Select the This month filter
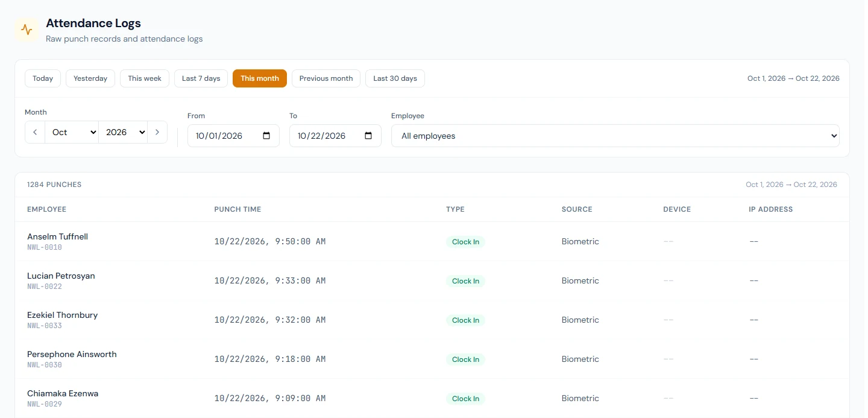This screenshot has width=868, height=418. coord(260,78)
